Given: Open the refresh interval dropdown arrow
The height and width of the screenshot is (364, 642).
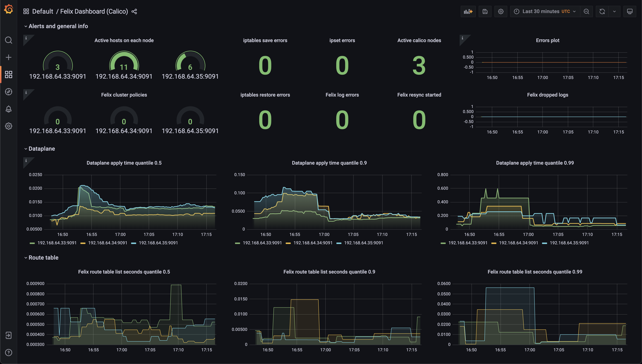Looking at the screenshot, I should [614, 11].
